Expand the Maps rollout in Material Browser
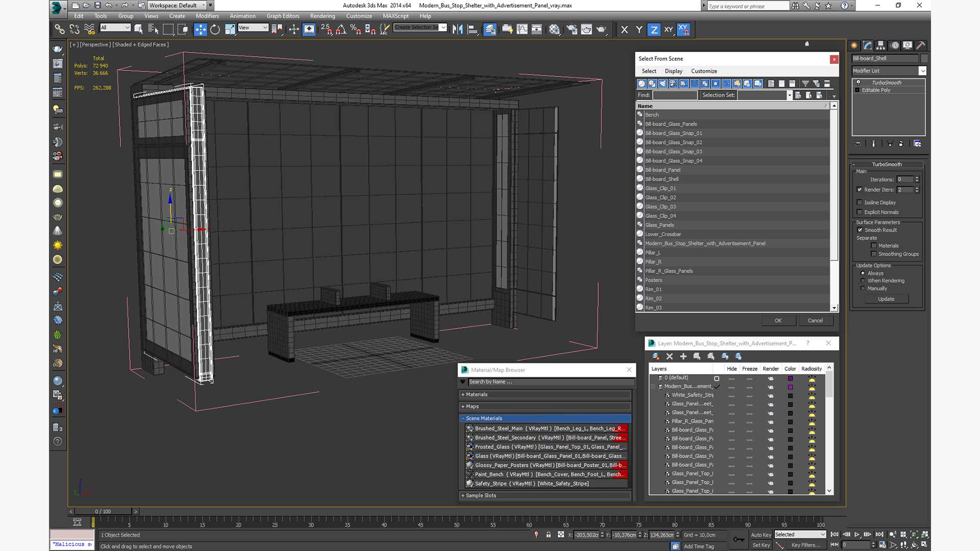980x551 pixels. click(x=472, y=407)
